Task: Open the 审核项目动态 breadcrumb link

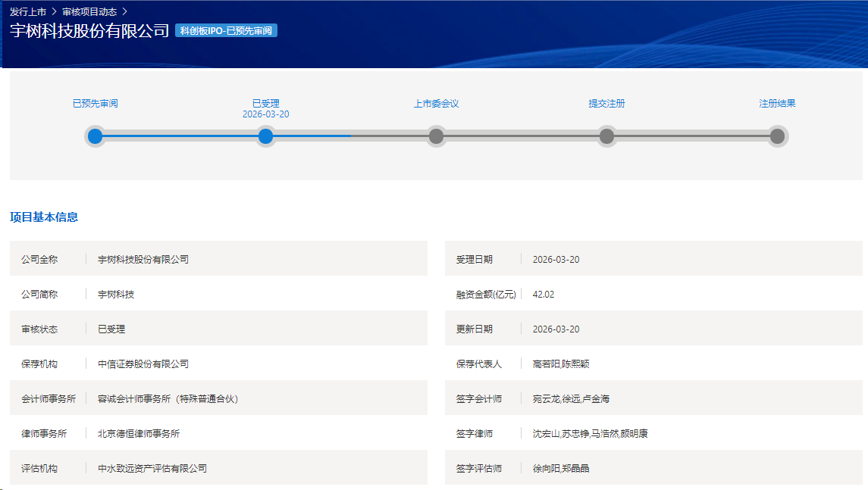Action: pos(89,12)
